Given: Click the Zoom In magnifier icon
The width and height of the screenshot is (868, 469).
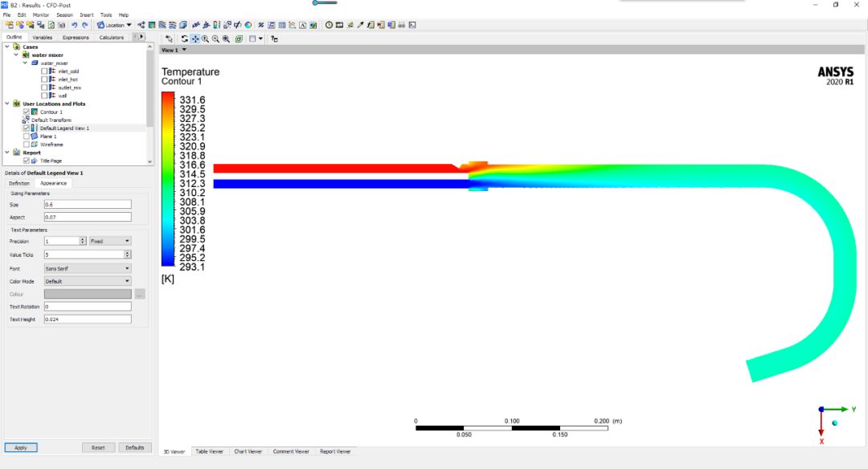Looking at the screenshot, I should 205,39.
